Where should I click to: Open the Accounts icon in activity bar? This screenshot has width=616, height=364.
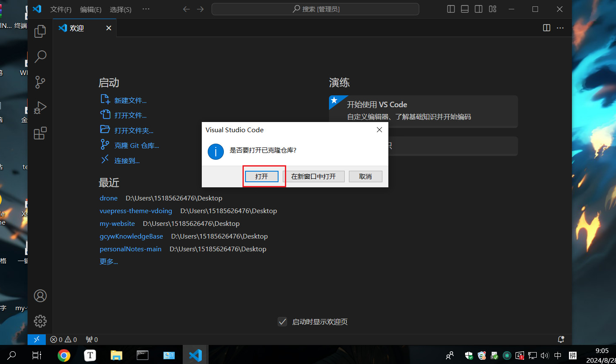40,296
